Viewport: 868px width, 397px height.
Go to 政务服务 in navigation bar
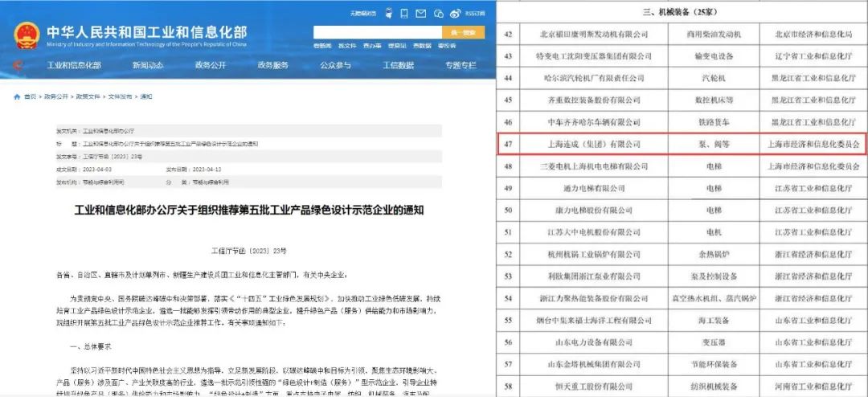click(273, 66)
